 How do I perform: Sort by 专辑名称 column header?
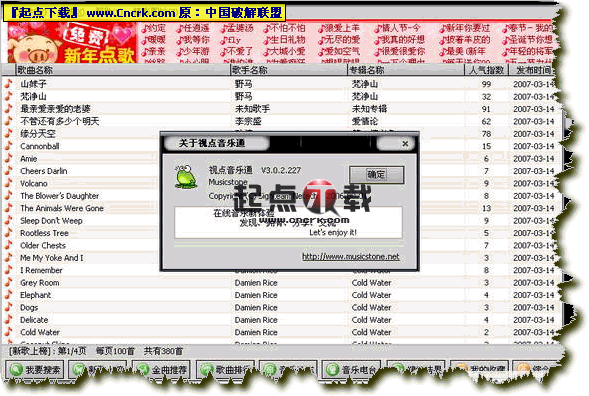[367, 70]
